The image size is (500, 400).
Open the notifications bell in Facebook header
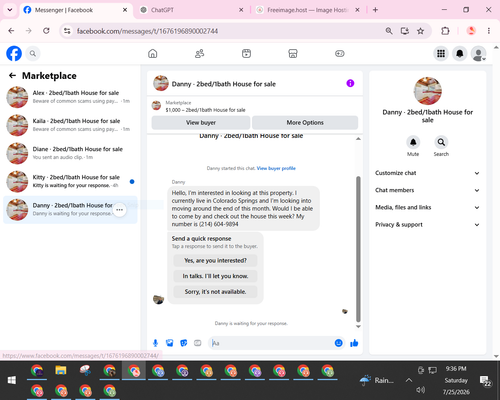tap(460, 53)
